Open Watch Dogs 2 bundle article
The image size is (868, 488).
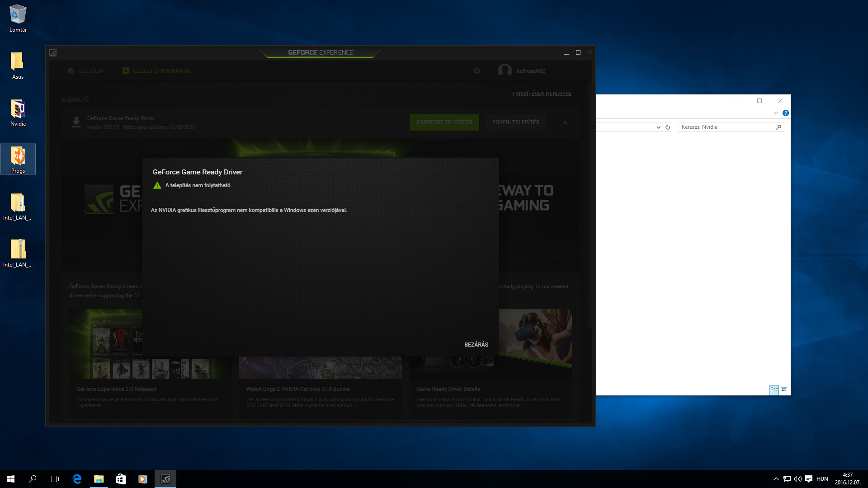point(298,389)
